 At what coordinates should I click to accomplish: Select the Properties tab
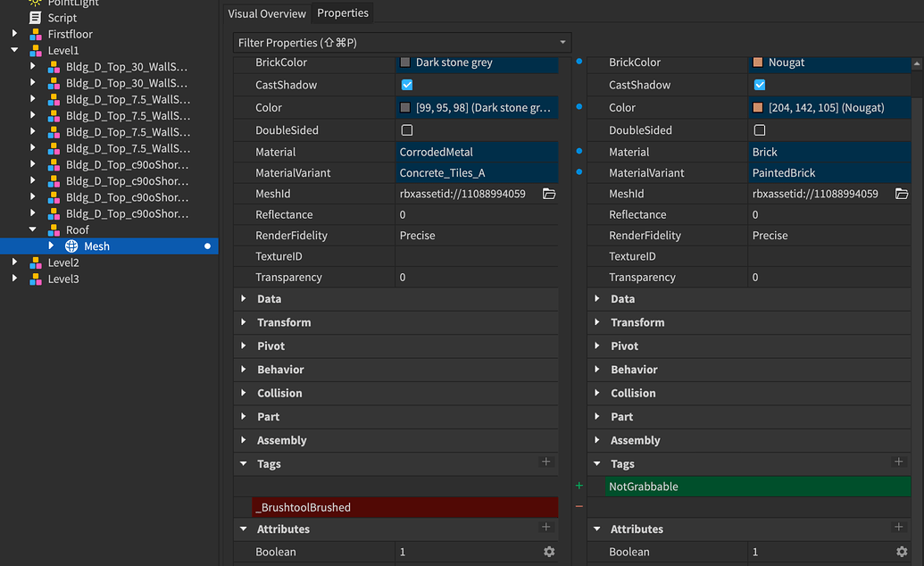coord(343,12)
